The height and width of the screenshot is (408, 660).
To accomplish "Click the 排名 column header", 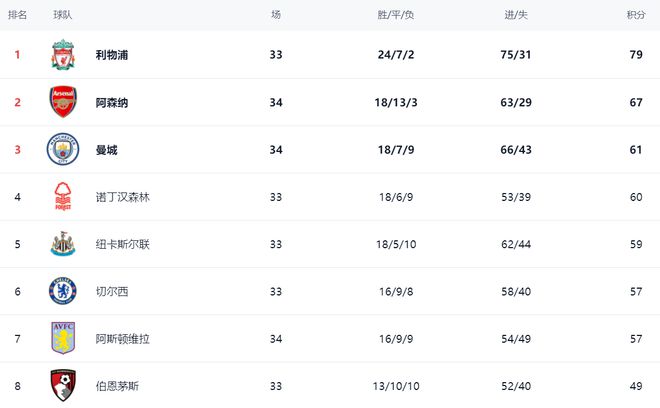I will click(x=18, y=15).
